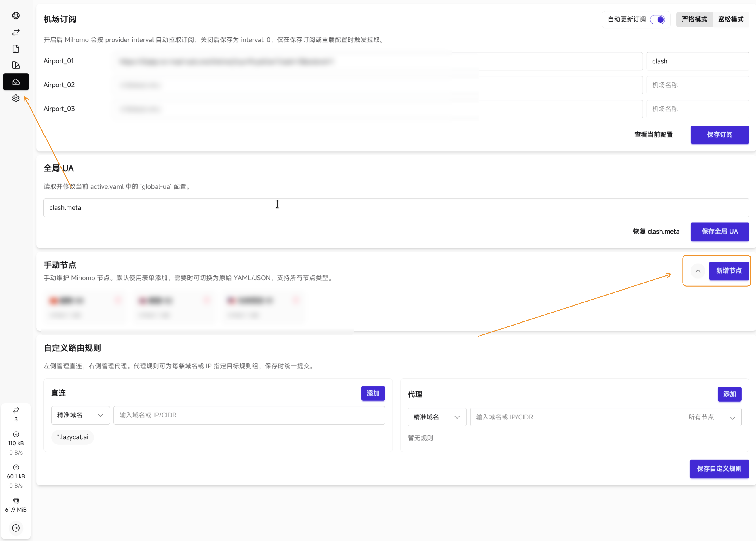Click the connections arrows icon in sidebar
756x541 pixels.
coord(16,32)
